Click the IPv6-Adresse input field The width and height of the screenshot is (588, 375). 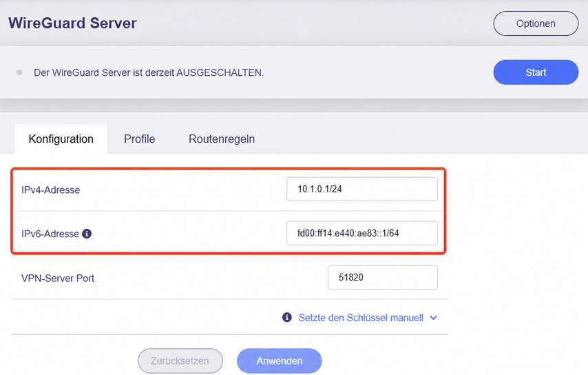362,233
